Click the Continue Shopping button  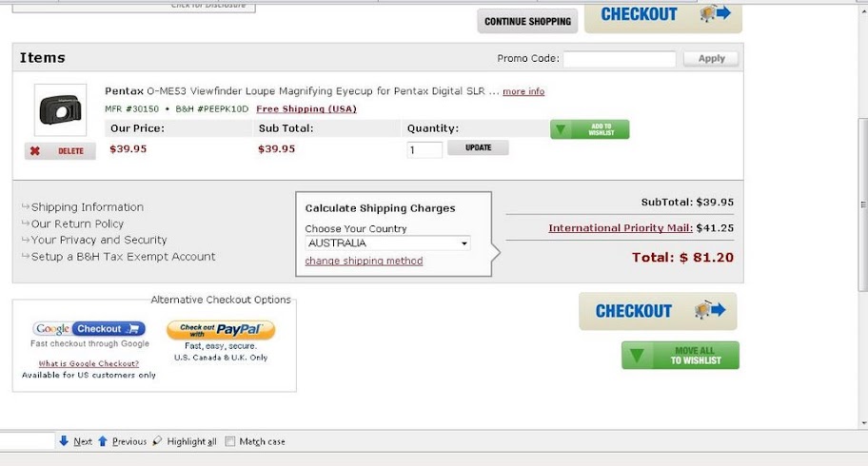pyautogui.click(x=527, y=21)
